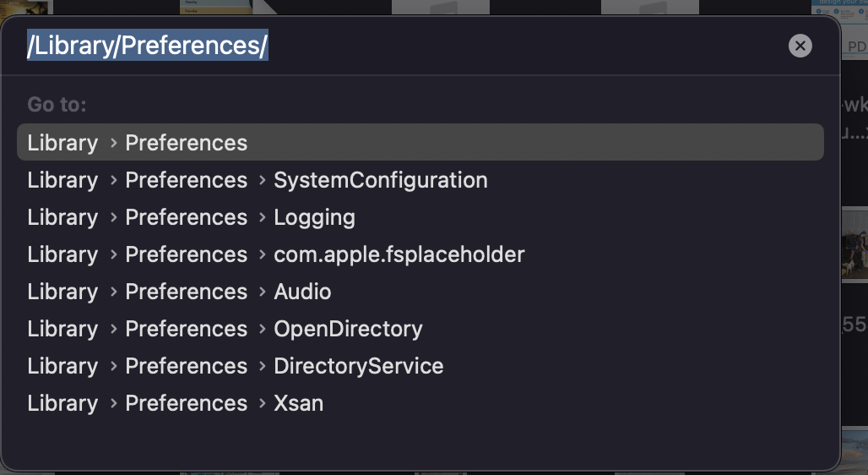Click the chevron right before Logging

[261, 218]
